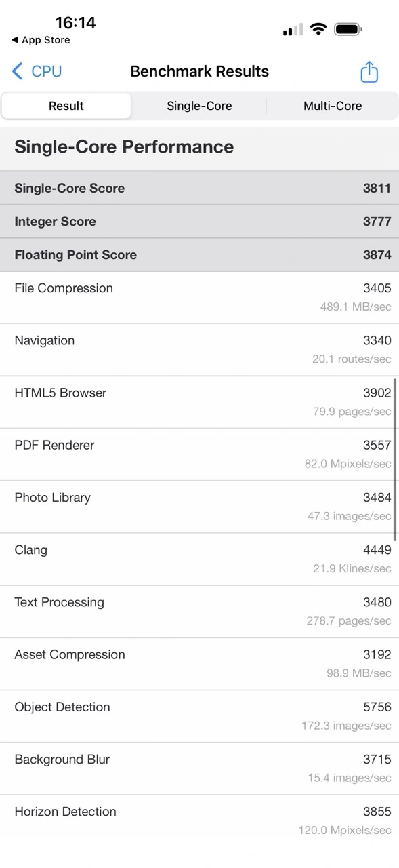This screenshot has width=399, height=868.
Task: Tap the App Store return indicator
Action: click(x=37, y=40)
